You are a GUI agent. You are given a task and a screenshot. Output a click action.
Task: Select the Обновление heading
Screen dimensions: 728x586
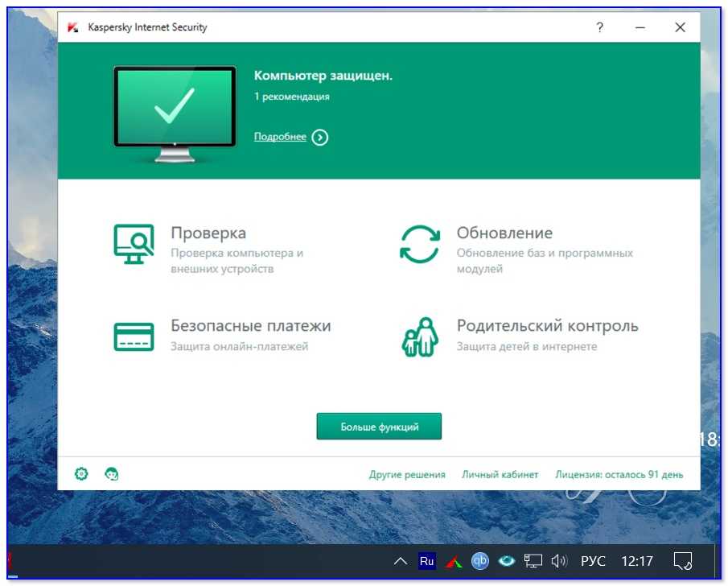[504, 233]
